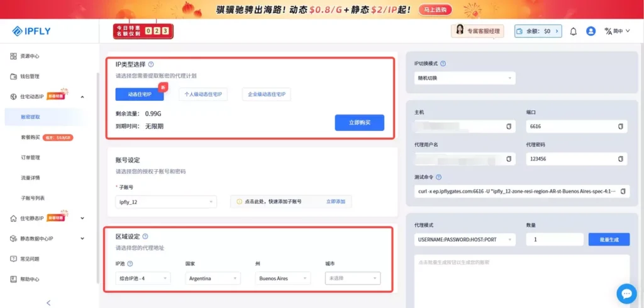Open the live chat bubble
Viewport: 644px width, 308px height.
tap(626, 294)
